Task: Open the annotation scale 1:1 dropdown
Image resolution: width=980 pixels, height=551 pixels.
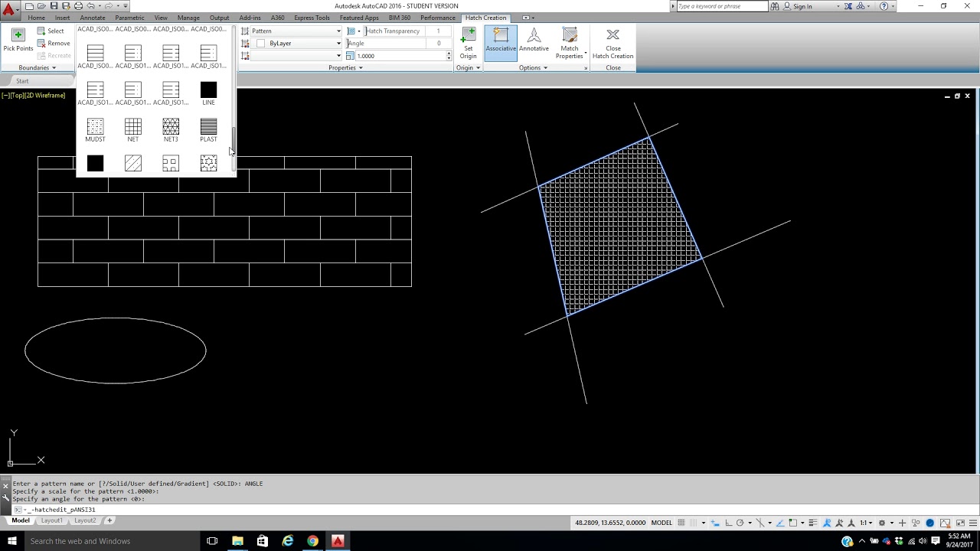Action: point(866,523)
